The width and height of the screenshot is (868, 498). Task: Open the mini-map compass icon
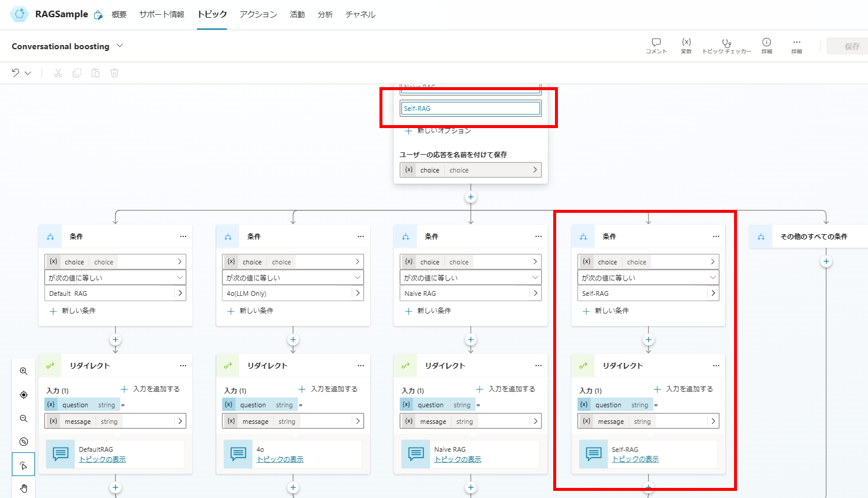pos(24,441)
